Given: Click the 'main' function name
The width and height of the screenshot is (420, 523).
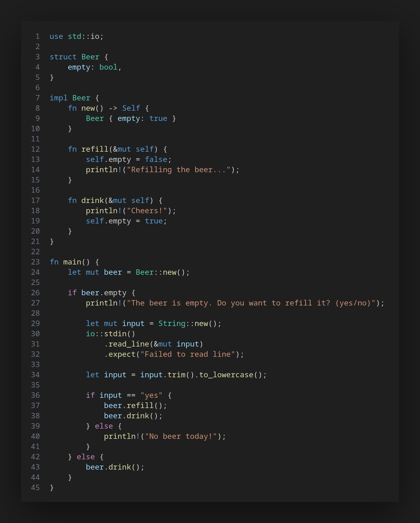Looking at the screenshot, I should [x=72, y=262].
